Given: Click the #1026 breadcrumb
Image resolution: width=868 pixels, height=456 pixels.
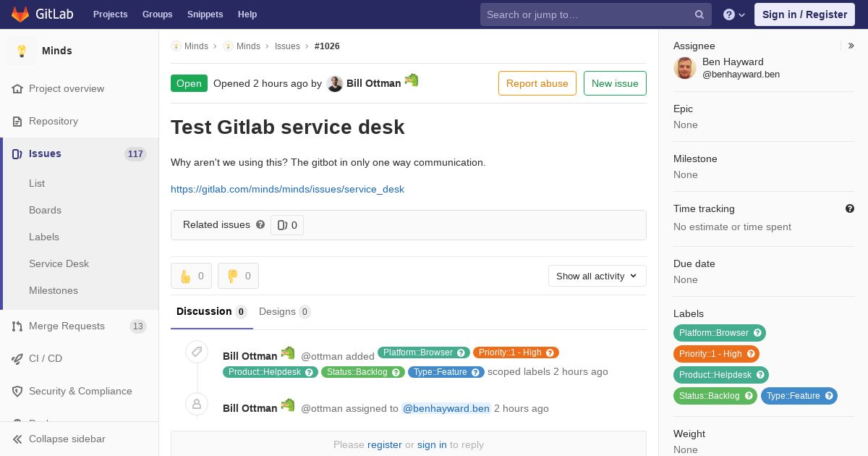Looking at the screenshot, I should [x=327, y=46].
